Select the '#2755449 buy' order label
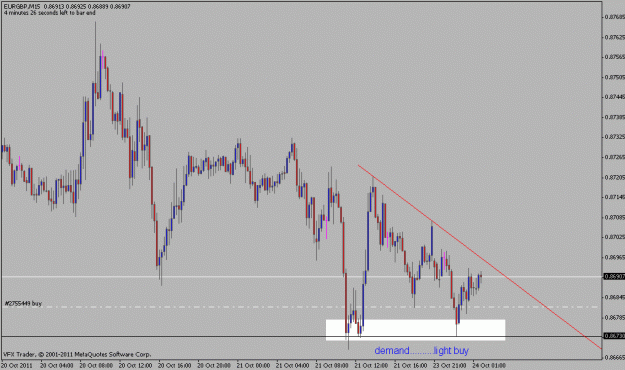Image resolution: width=625 pixels, height=370 pixels. (23, 303)
